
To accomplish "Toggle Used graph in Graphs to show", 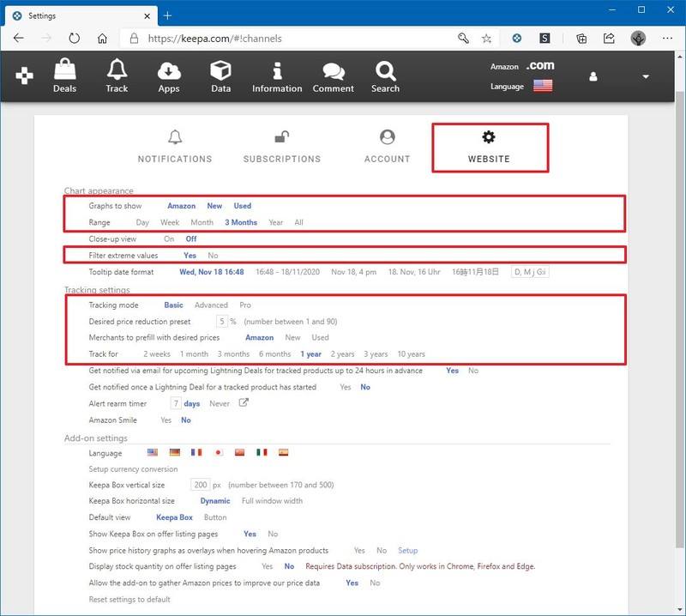I will 243,206.
